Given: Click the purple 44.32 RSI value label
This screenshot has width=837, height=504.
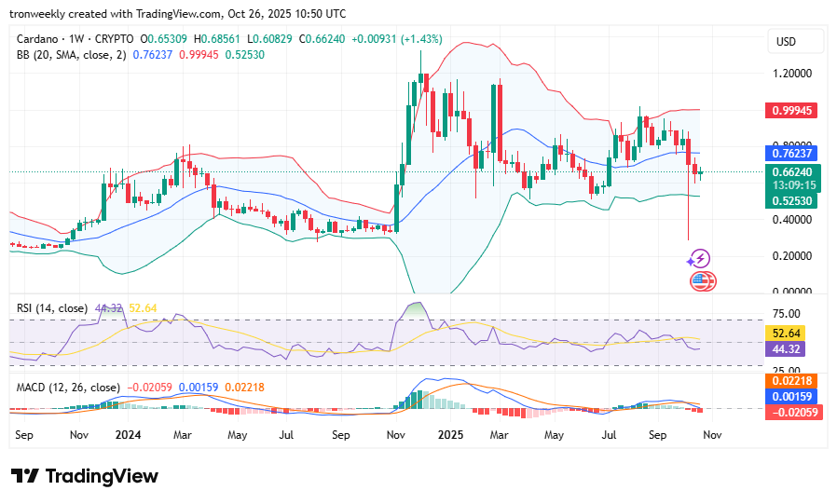Looking at the screenshot, I should [x=787, y=348].
